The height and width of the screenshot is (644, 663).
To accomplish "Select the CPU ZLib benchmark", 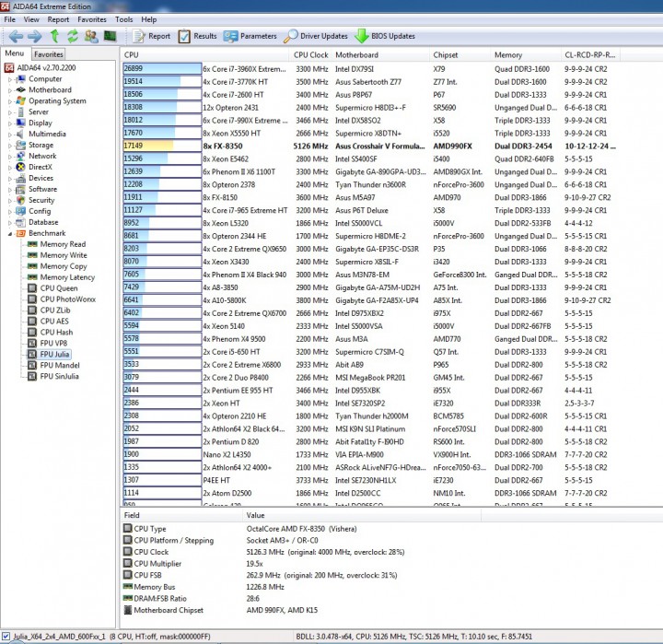I will 55,310.
